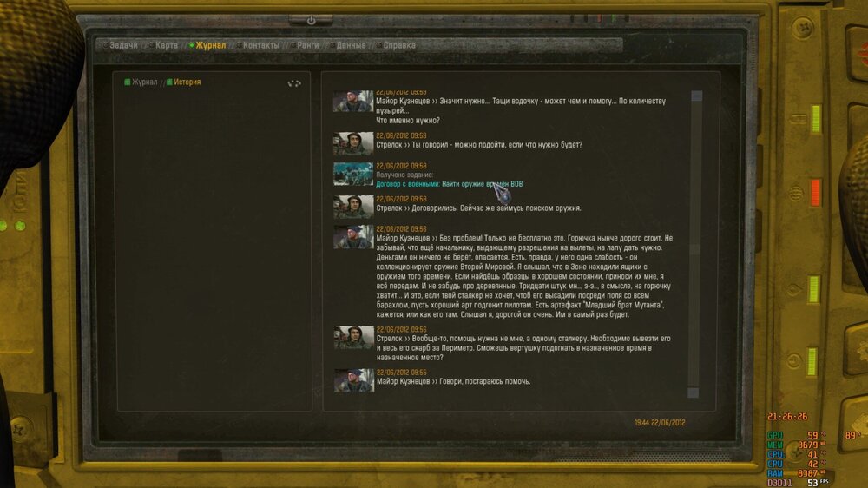
Task: Switch to the Карта tab
Action: coord(167,45)
